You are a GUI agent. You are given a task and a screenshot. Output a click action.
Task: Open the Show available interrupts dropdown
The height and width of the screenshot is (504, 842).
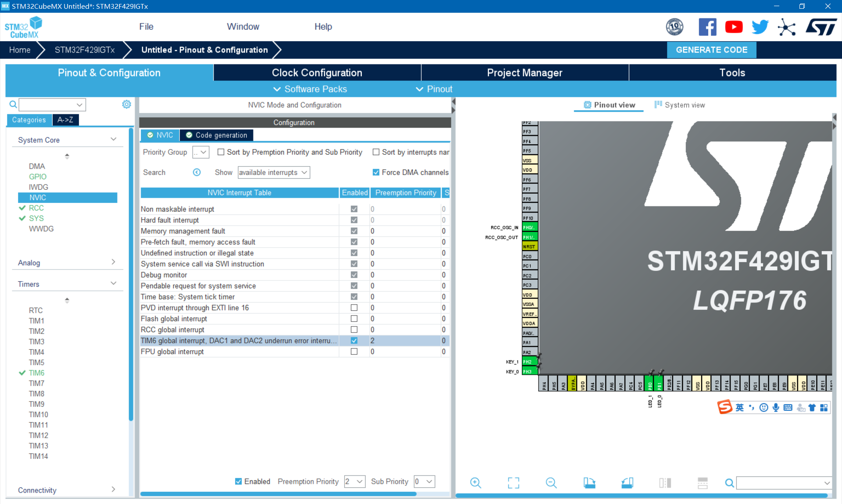click(274, 172)
